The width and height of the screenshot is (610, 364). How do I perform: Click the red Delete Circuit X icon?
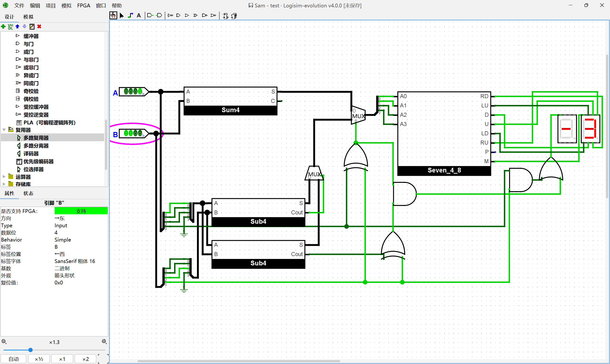(39, 26)
